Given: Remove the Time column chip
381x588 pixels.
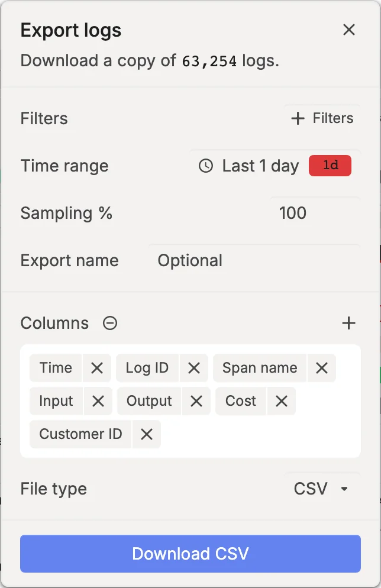Looking at the screenshot, I should (x=97, y=368).
